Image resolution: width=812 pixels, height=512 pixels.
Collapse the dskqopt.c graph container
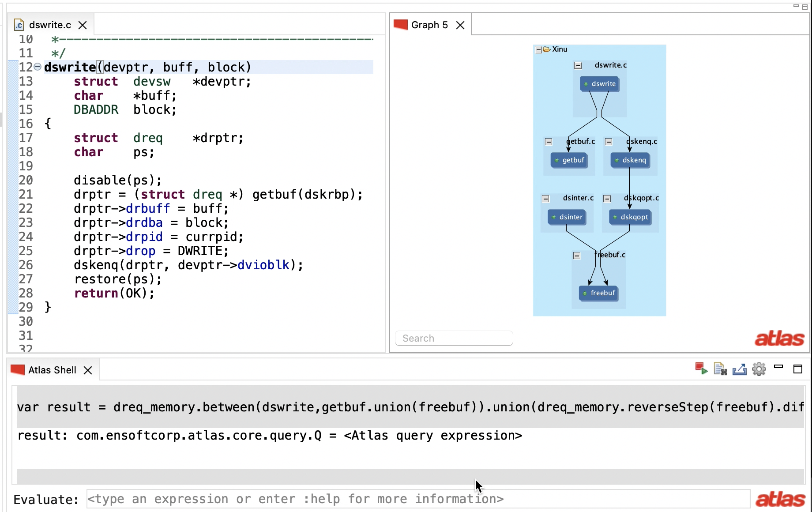click(607, 199)
